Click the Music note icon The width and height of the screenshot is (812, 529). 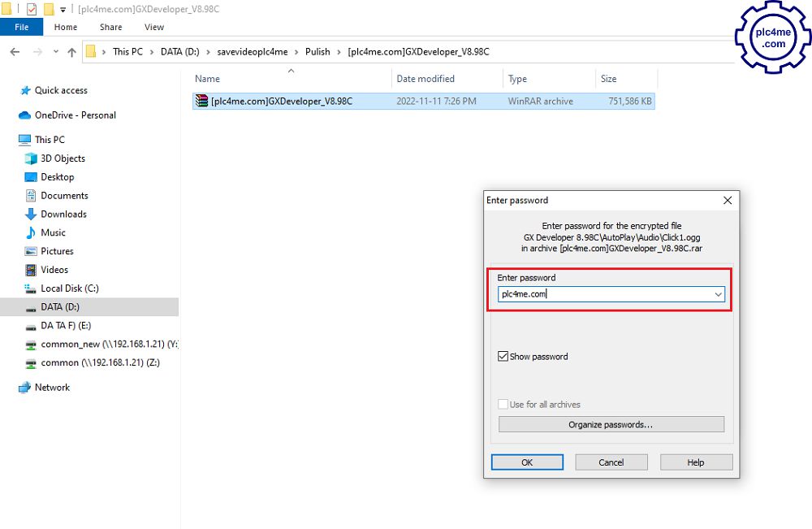31,233
